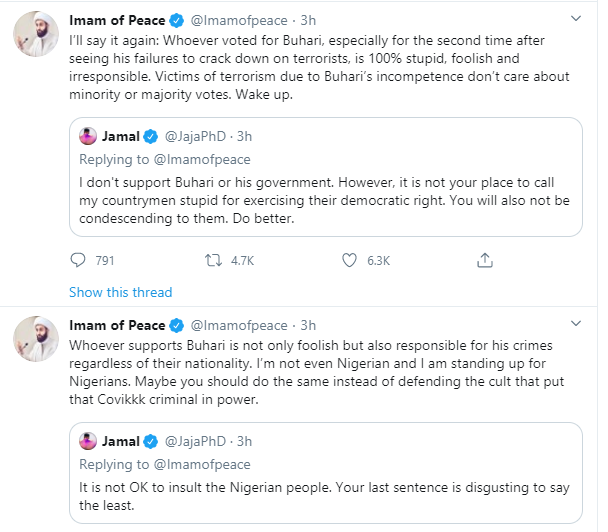
Task: Click Imam of Peace name on second tweet
Action: click(117, 325)
